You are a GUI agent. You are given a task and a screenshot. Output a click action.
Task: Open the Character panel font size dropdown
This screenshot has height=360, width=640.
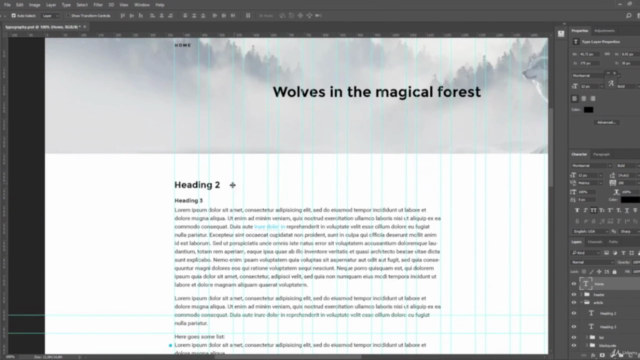point(591,176)
